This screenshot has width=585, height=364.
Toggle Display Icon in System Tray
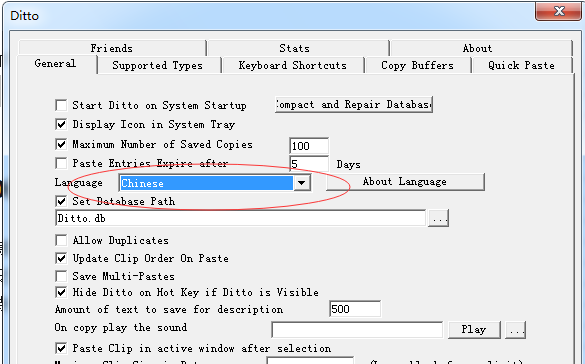point(61,124)
